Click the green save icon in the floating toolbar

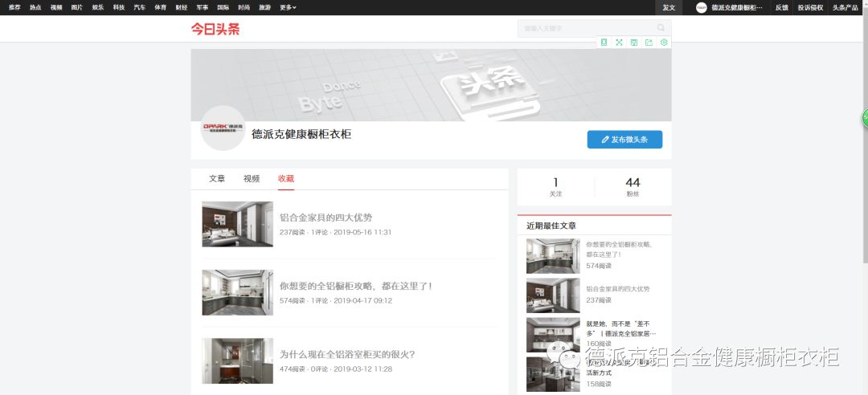[634, 43]
